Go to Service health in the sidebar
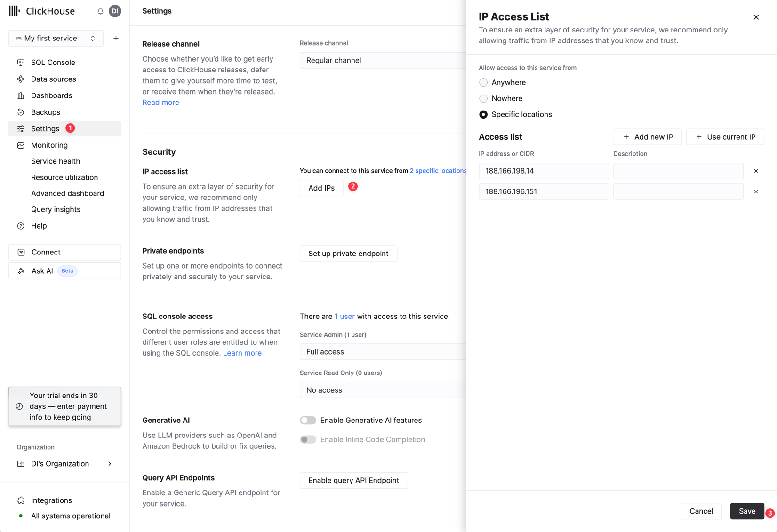Viewport: 777px width, 532px height. [x=56, y=161]
